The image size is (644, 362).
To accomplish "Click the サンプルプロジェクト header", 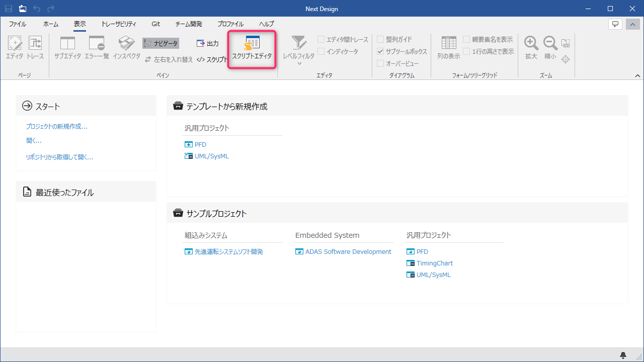I will point(397,213).
